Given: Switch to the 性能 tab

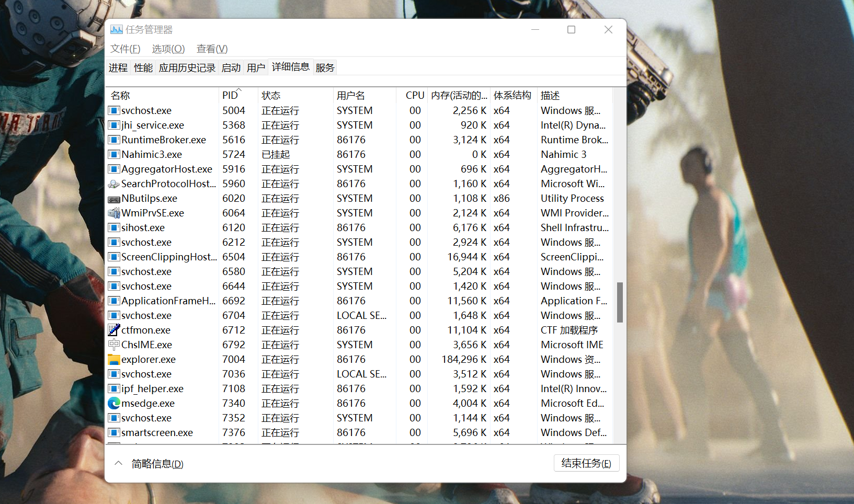Looking at the screenshot, I should coord(143,68).
